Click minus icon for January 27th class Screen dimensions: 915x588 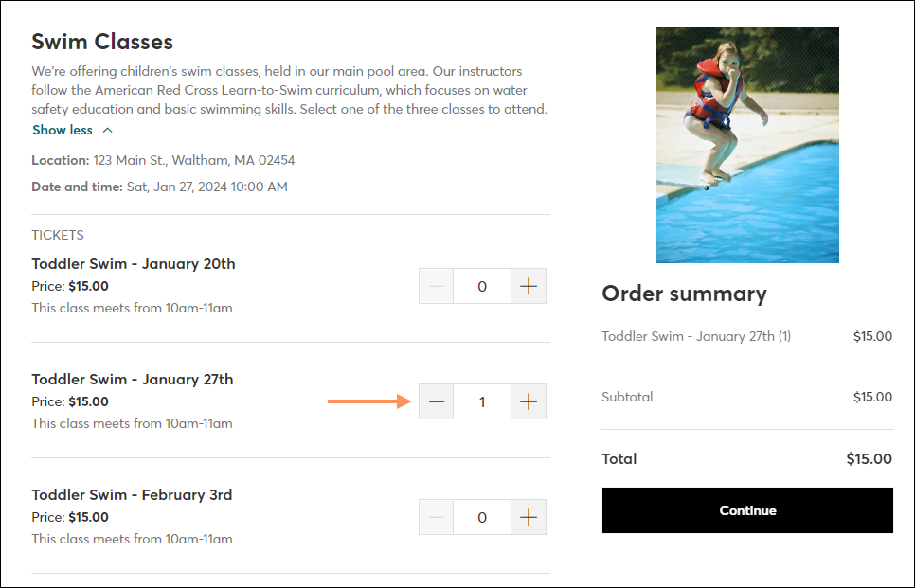[x=436, y=401]
